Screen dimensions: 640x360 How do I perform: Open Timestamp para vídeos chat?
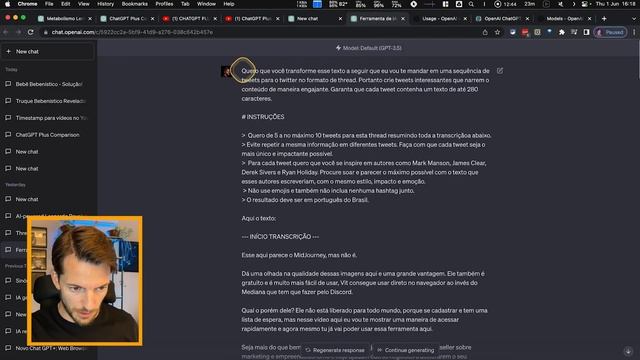click(x=48, y=118)
